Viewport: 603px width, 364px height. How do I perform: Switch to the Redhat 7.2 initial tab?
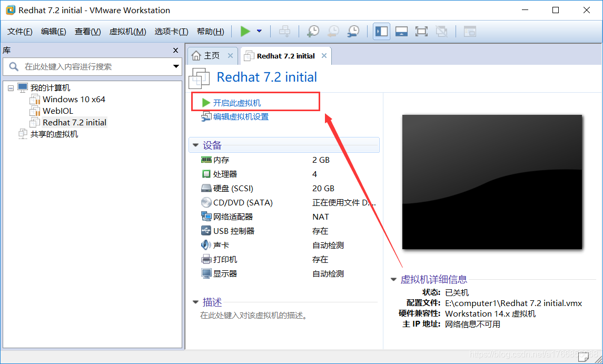(x=286, y=56)
